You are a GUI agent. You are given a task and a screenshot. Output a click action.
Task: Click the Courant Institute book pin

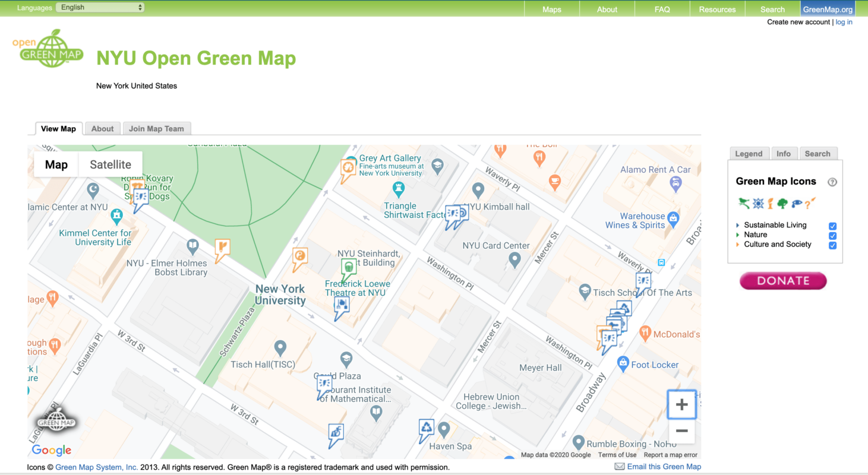375,413
